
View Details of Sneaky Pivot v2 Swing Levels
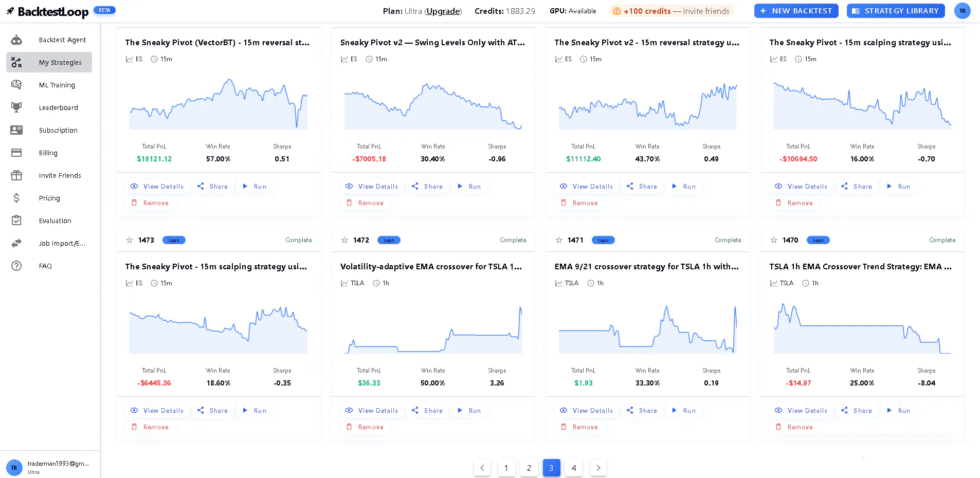[x=372, y=187]
